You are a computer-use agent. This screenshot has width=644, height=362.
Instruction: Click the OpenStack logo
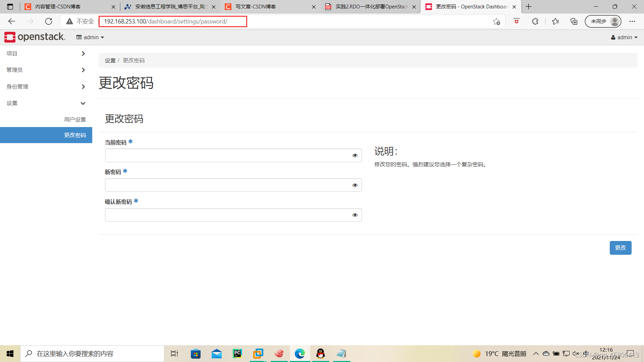(34, 37)
